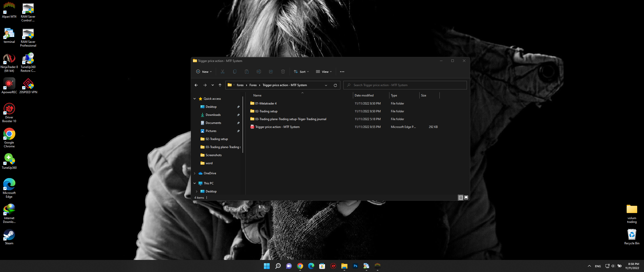Click the Cut scissors icon in toolbar

coord(222,72)
